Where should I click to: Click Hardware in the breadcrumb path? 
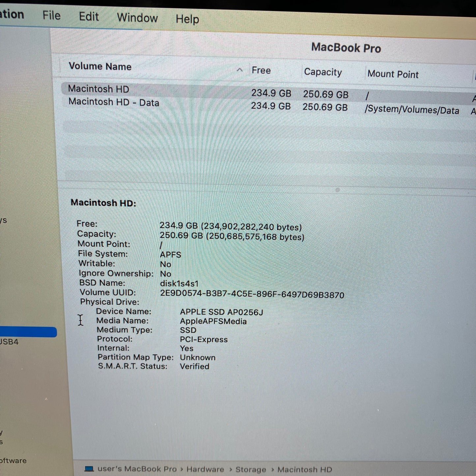[x=205, y=469]
